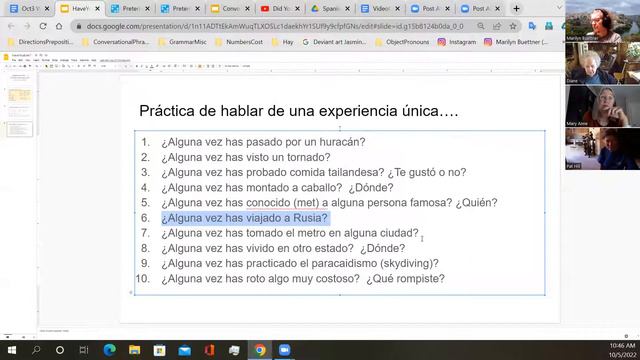Open Cortana circle on the taskbar

60,350
